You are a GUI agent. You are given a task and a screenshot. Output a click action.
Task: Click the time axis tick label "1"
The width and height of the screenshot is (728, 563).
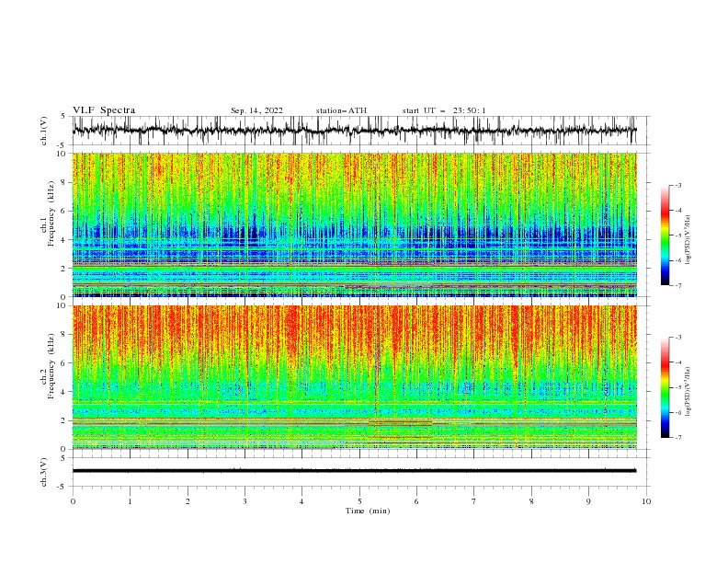pos(130,501)
